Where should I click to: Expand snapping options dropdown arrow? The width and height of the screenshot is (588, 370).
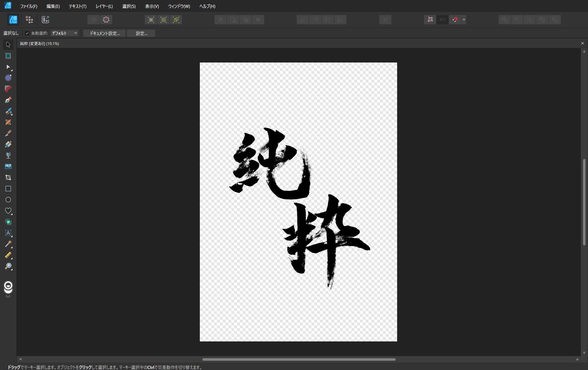point(464,20)
